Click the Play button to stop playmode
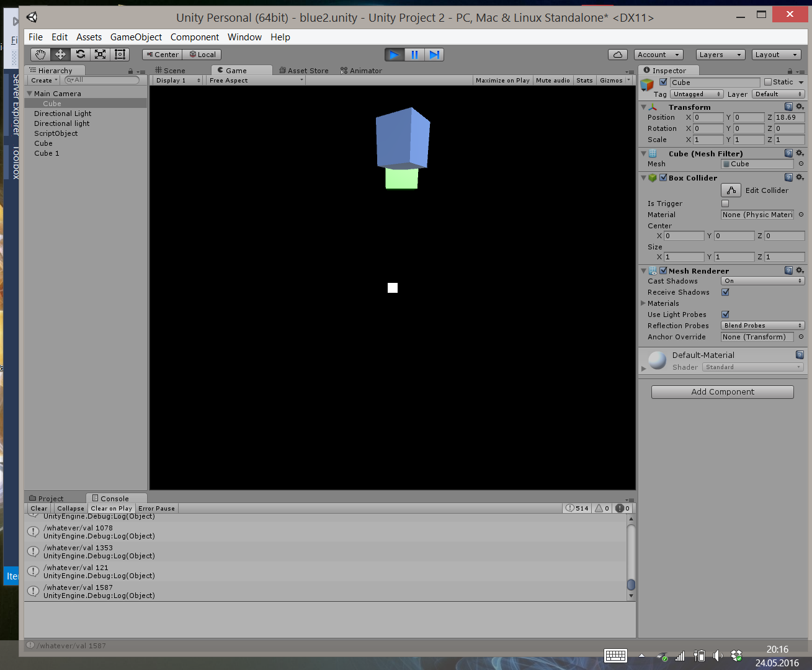Screen dimensions: 812x670 394,55
